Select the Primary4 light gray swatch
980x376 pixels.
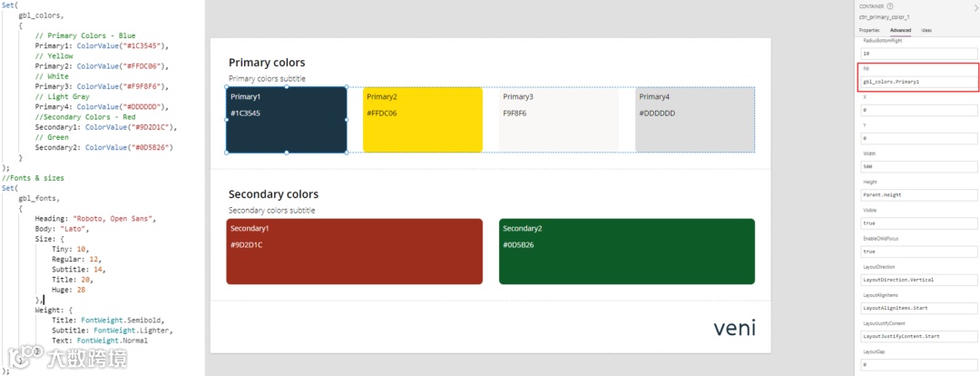pyautogui.click(x=695, y=120)
